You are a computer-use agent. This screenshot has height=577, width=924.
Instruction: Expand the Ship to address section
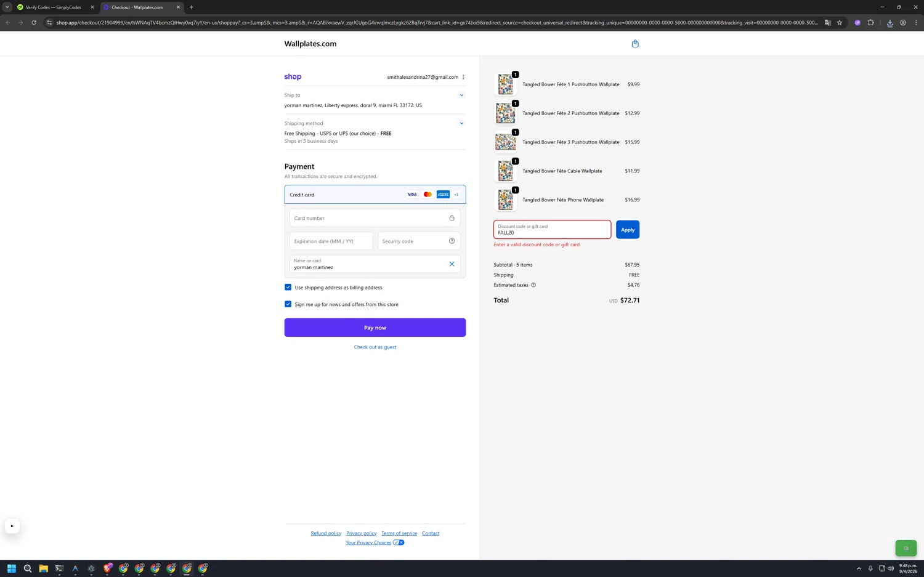click(x=461, y=95)
